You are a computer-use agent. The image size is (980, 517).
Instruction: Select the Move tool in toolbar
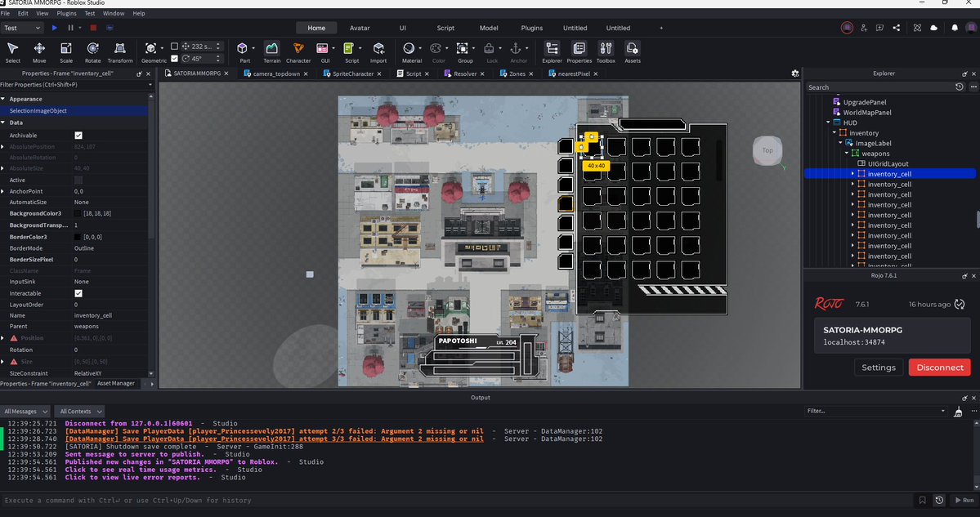point(39,52)
